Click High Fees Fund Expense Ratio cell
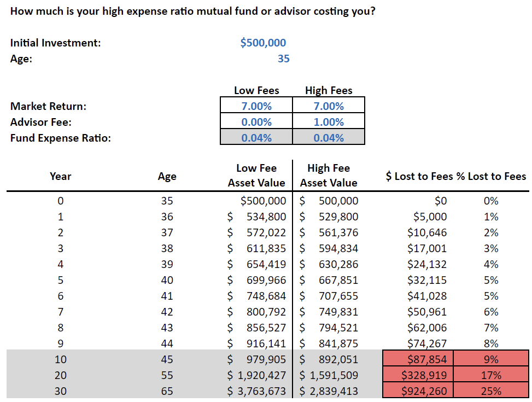This screenshot has height=402, width=532. (329, 138)
